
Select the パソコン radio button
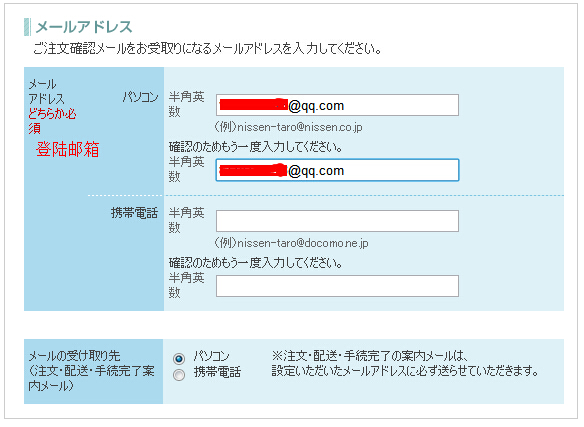[x=179, y=358]
